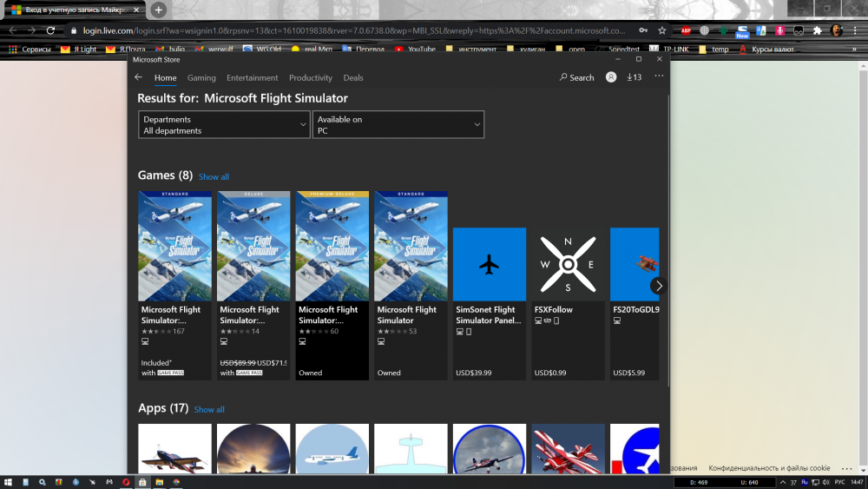This screenshot has height=489, width=868.
Task: Open the Store user account icon
Action: tap(611, 77)
